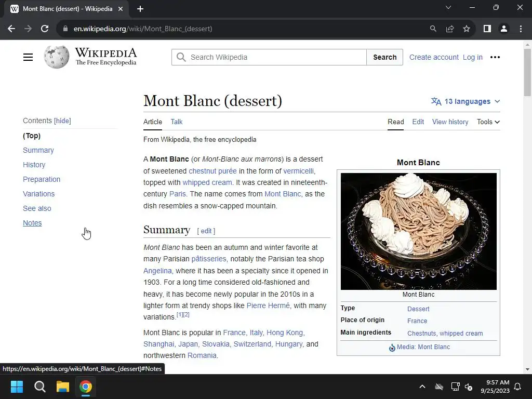The height and width of the screenshot is (399, 532).
Task: Click the Create account link
Action: pyautogui.click(x=434, y=57)
